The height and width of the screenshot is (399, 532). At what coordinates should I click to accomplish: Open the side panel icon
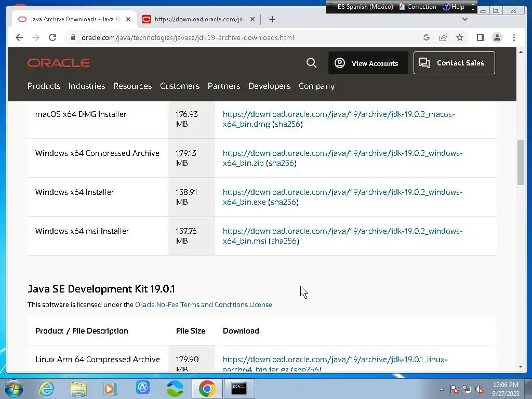pyautogui.click(x=481, y=37)
